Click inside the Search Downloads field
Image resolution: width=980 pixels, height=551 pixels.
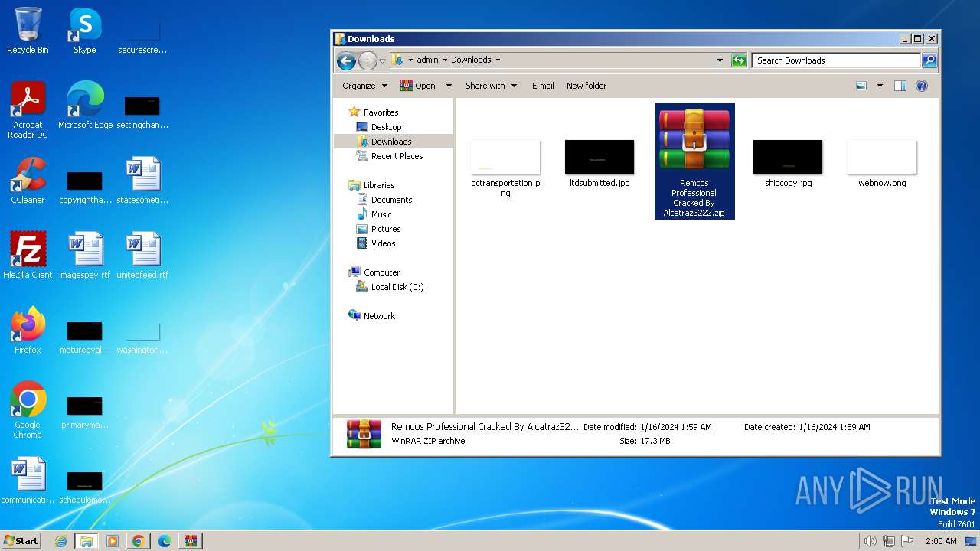(836, 60)
